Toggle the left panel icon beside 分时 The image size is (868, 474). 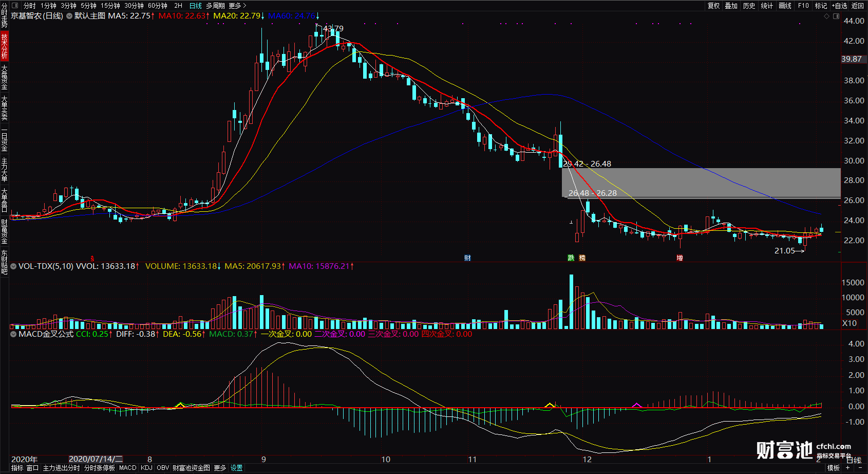(15, 6)
